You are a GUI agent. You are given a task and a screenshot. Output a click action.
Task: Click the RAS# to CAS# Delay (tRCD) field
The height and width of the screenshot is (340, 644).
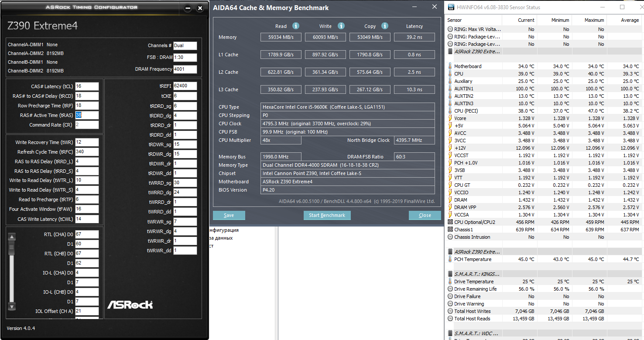coord(87,96)
